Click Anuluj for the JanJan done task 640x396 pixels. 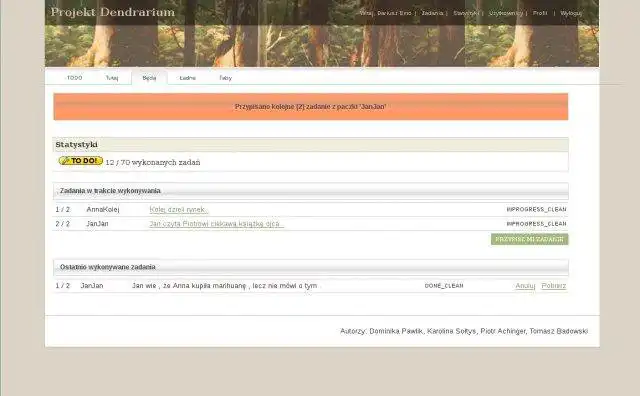click(x=525, y=286)
